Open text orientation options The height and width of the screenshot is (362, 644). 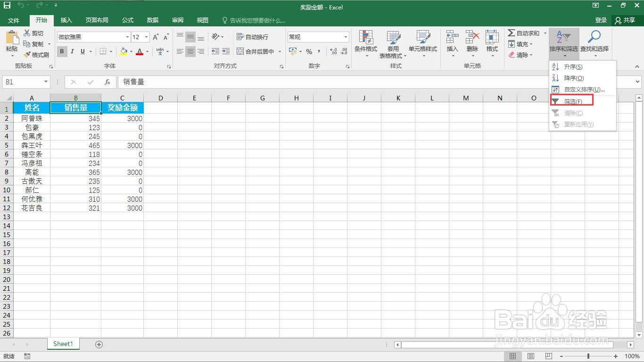pyautogui.click(x=217, y=37)
